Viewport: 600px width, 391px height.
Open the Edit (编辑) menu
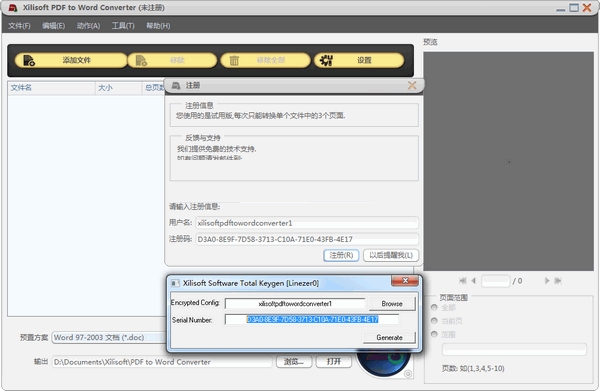point(53,26)
